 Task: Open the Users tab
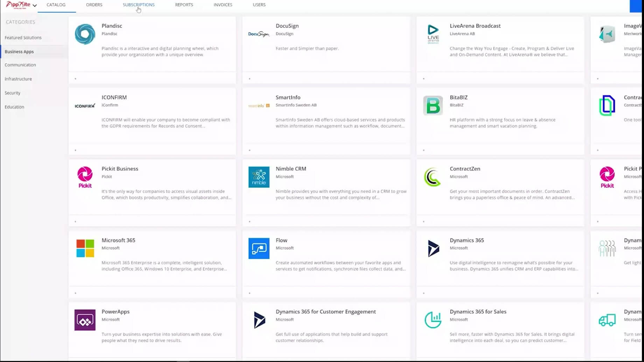[x=259, y=5]
